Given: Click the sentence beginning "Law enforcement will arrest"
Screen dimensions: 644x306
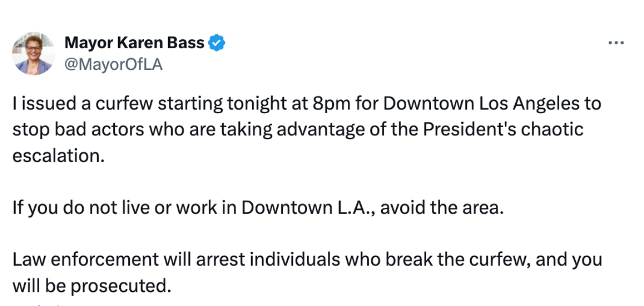Looking at the screenshot, I should (x=307, y=273).
